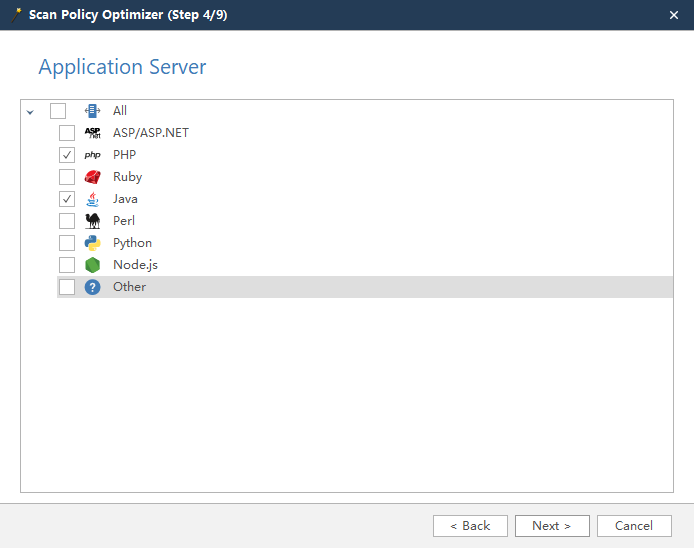The width and height of the screenshot is (694, 548).
Task: Click the All servers icon
Action: tap(93, 111)
